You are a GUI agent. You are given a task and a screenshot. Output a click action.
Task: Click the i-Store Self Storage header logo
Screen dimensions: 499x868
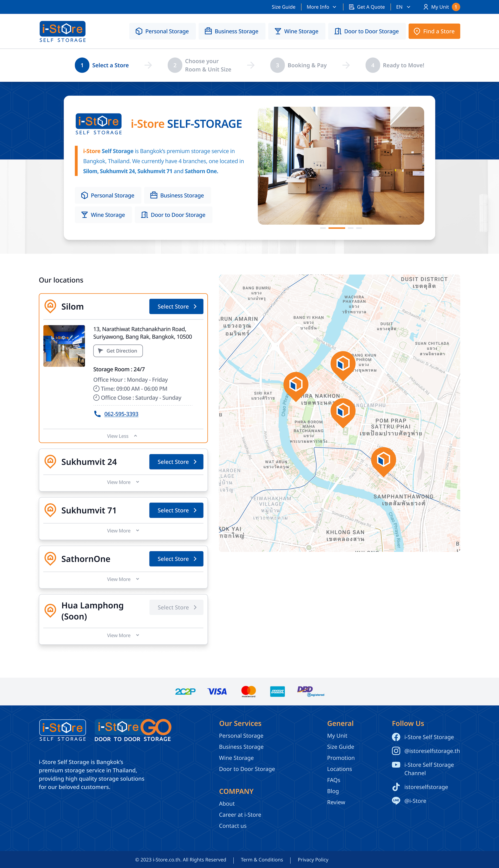tap(63, 31)
